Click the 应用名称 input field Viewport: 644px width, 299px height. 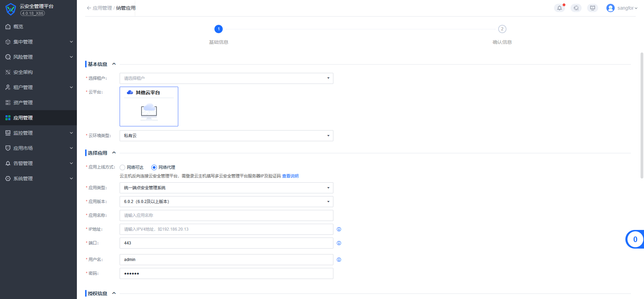tap(226, 215)
